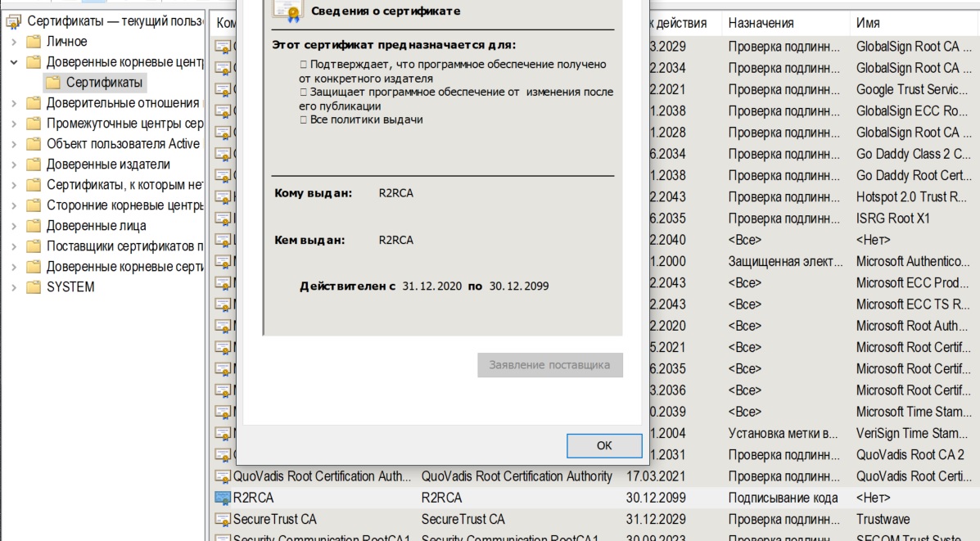Click Сторонние корневые центры folder icon
The height and width of the screenshot is (541, 980).
tap(34, 205)
